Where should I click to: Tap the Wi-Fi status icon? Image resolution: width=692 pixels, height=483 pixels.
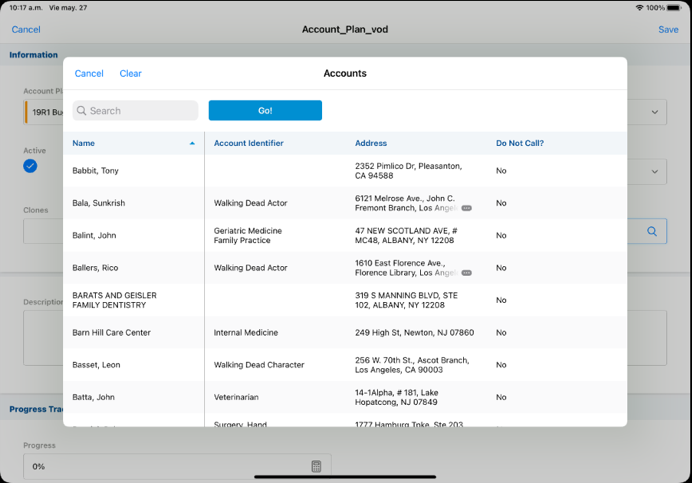coord(639,7)
